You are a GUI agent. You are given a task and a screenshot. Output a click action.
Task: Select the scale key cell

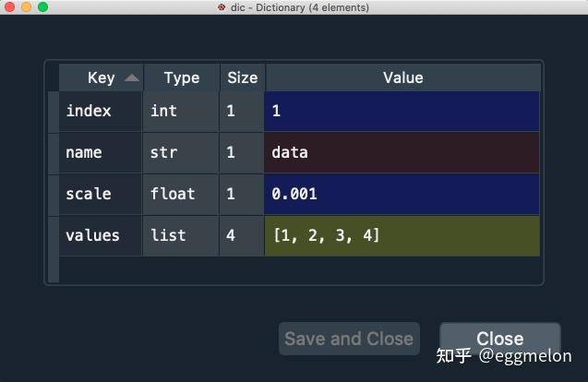(x=101, y=194)
